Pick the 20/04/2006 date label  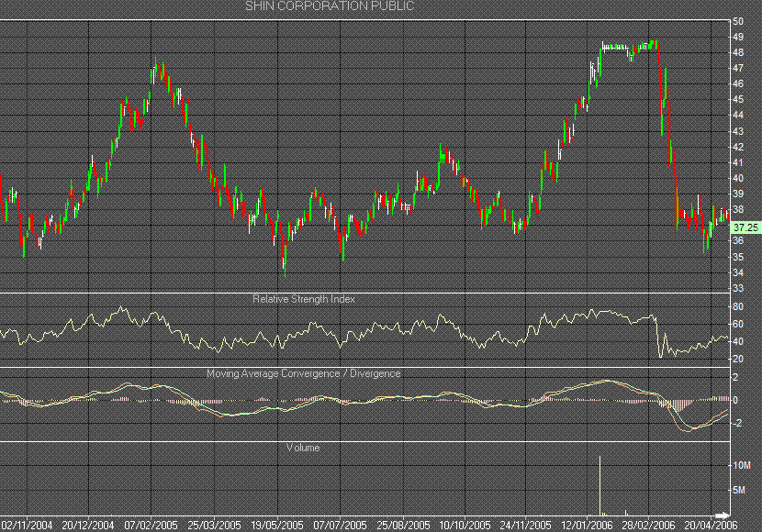[x=711, y=526]
